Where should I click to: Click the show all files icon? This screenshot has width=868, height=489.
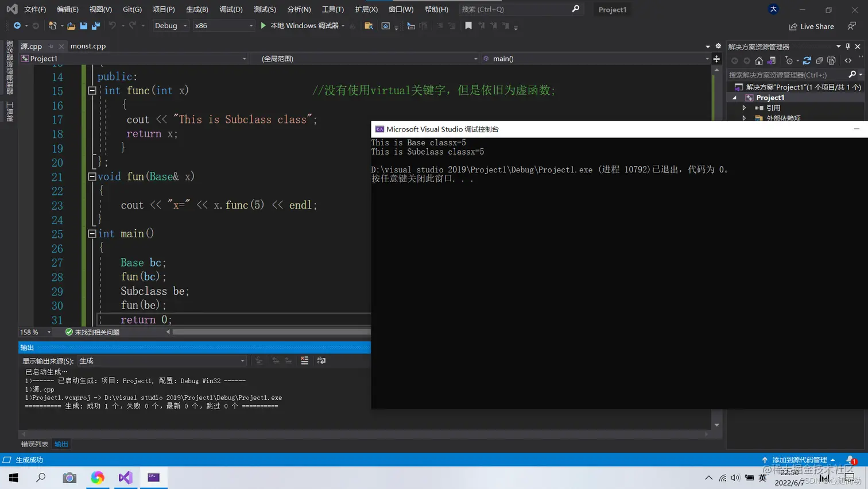[831, 61]
